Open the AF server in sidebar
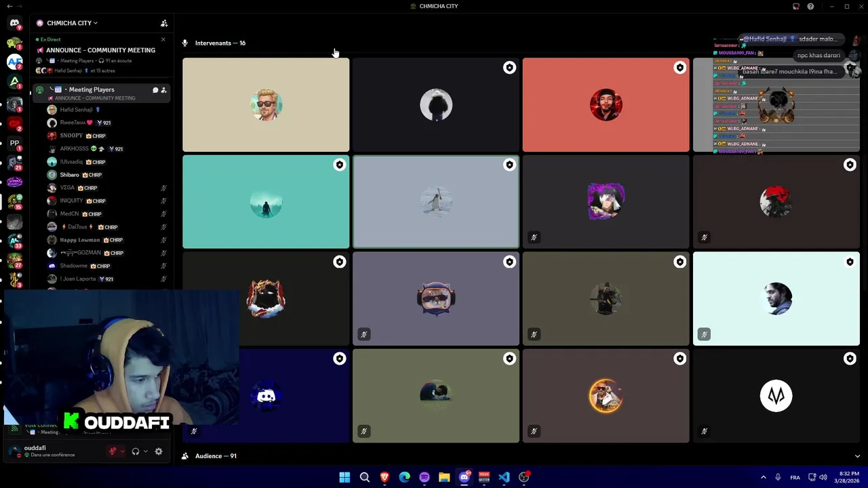 click(14, 62)
